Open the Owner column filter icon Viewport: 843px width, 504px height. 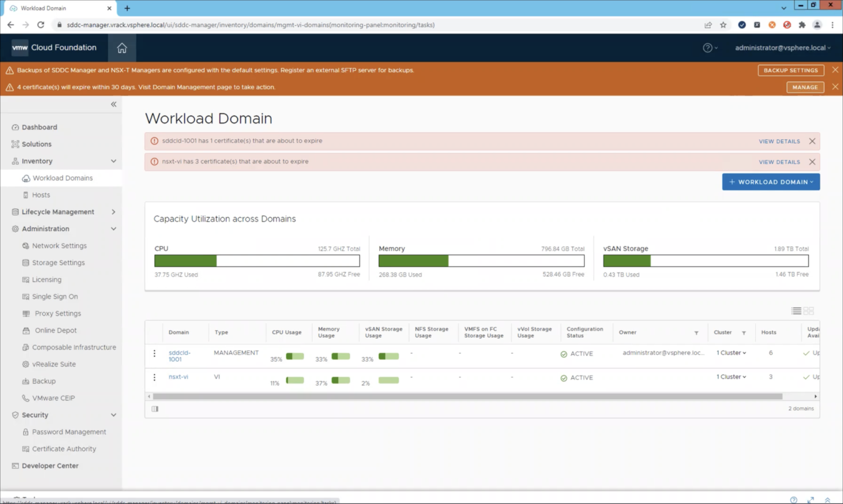point(697,332)
